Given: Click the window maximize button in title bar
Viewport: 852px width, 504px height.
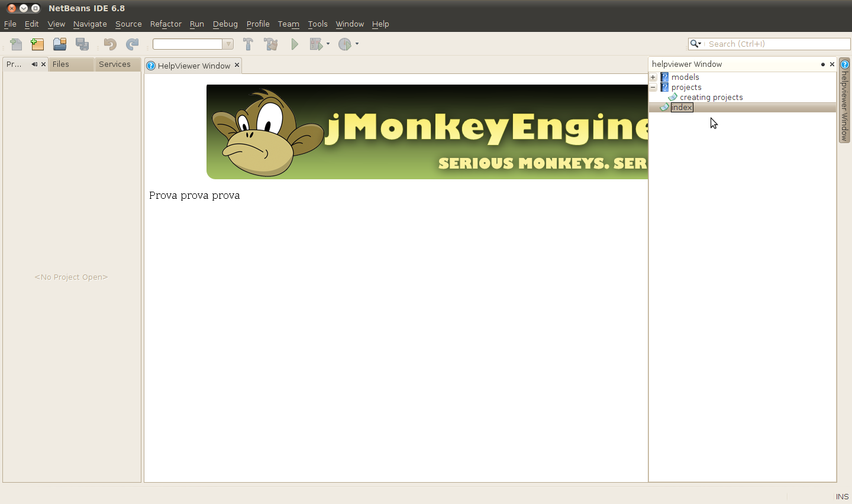Looking at the screenshot, I should [x=35, y=8].
